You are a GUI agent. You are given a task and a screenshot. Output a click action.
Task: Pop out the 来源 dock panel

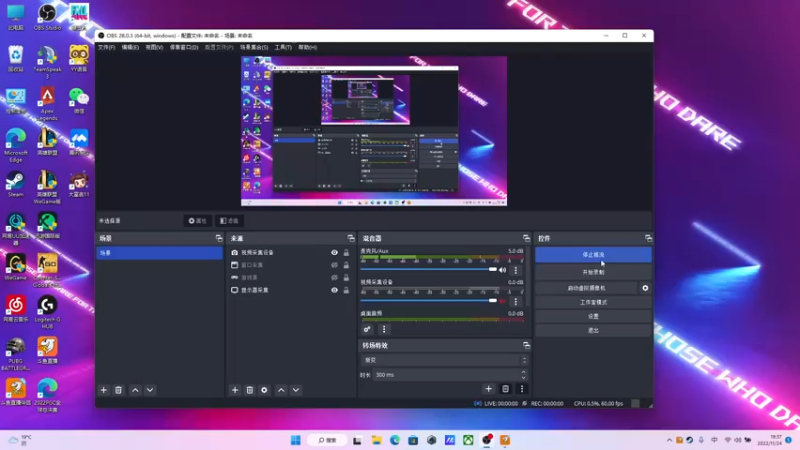351,238
